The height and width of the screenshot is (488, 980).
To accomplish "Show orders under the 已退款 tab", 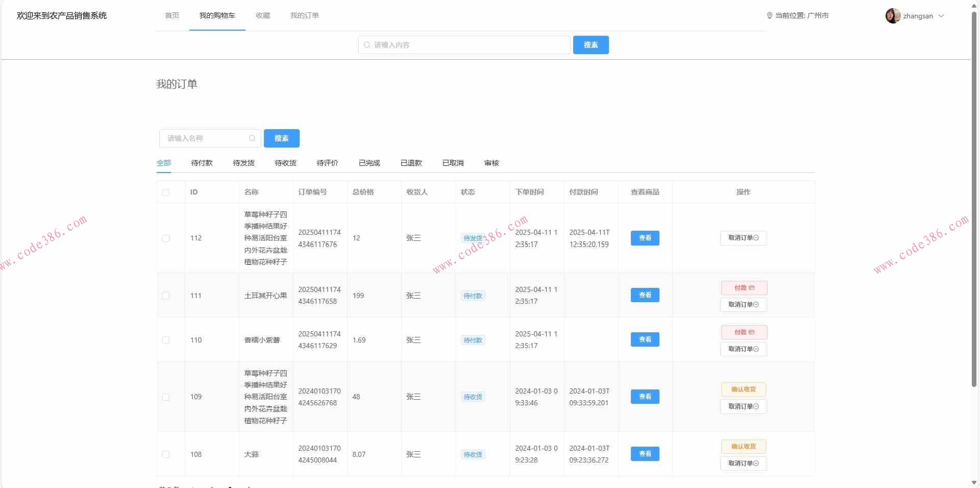I will tap(411, 163).
